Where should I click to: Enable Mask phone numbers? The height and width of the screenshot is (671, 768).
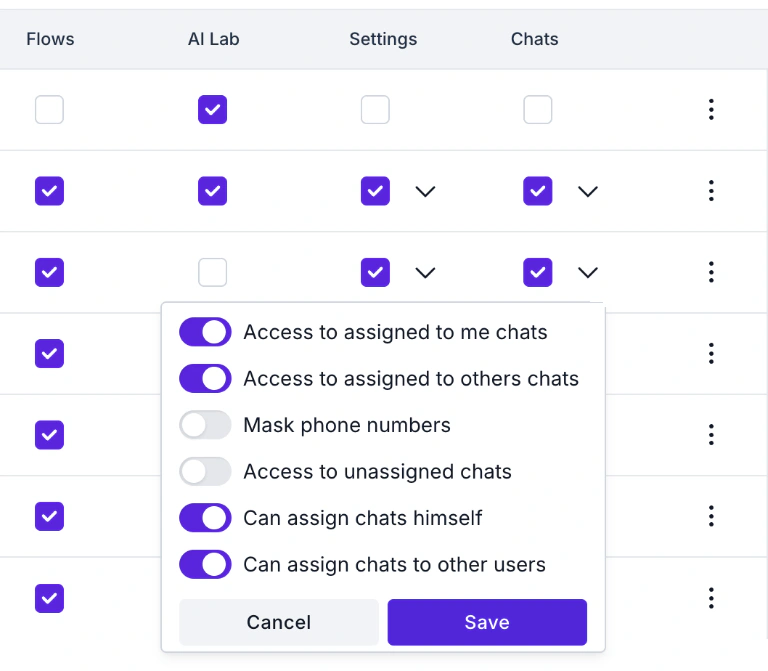coord(205,425)
